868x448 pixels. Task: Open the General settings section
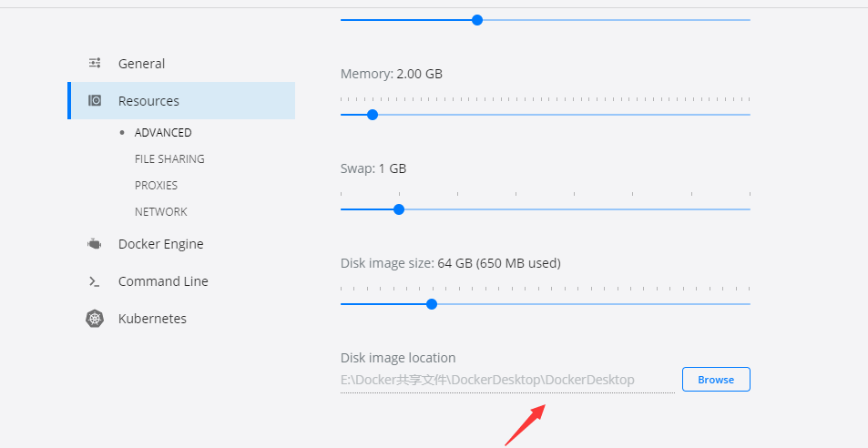coord(141,64)
